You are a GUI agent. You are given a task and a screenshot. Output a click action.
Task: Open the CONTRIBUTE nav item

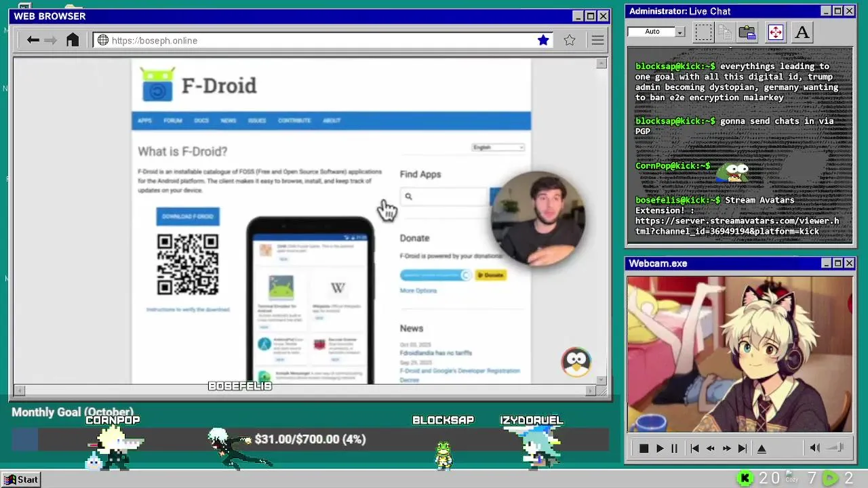tap(294, 121)
